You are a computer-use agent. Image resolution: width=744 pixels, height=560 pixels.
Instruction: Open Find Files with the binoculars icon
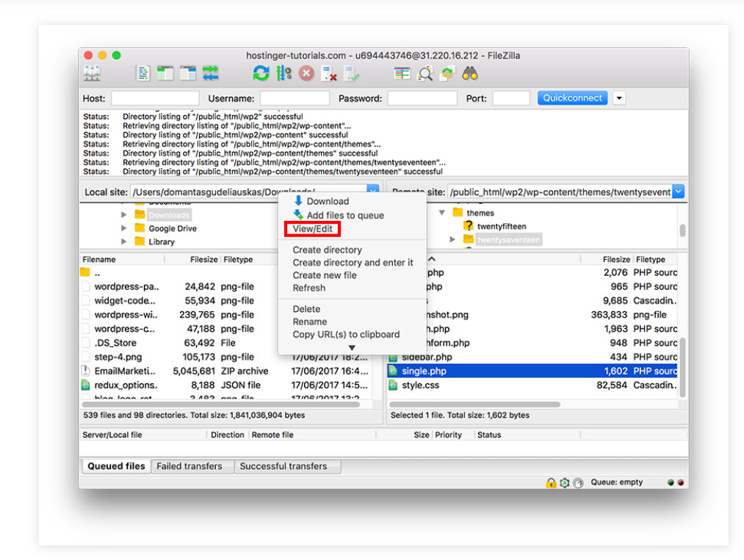pyautogui.click(x=469, y=73)
